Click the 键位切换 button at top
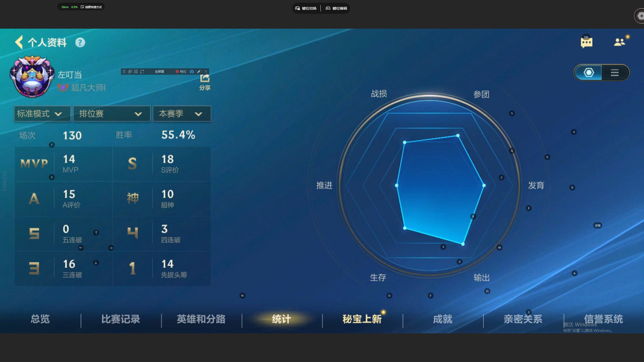The width and height of the screenshot is (644, 362). click(x=306, y=8)
